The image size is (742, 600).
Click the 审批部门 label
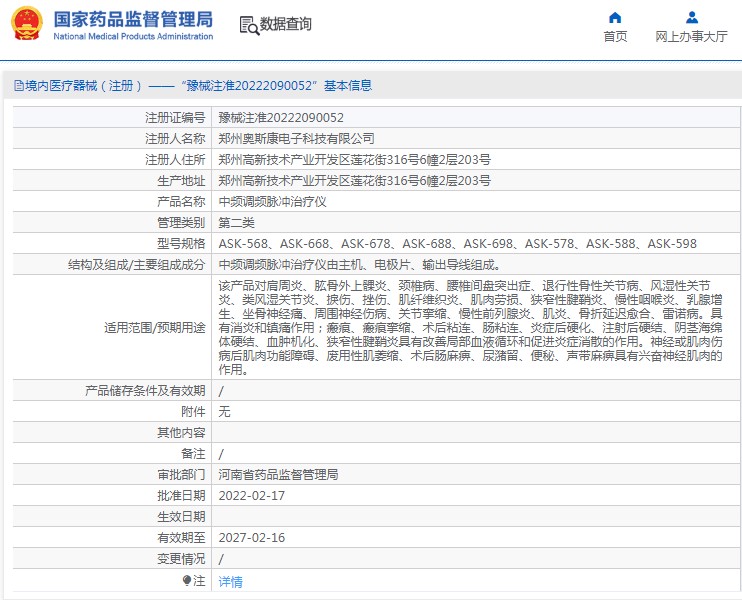click(x=181, y=475)
